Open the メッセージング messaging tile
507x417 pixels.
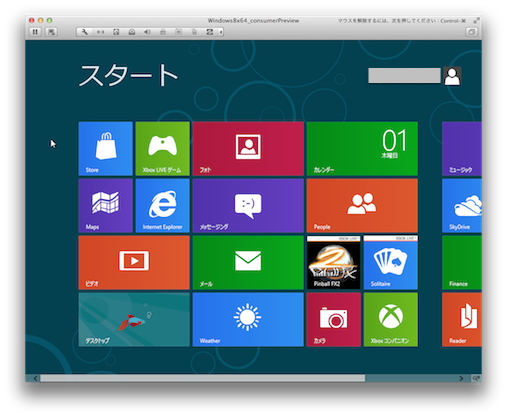click(x=248, y=205)
